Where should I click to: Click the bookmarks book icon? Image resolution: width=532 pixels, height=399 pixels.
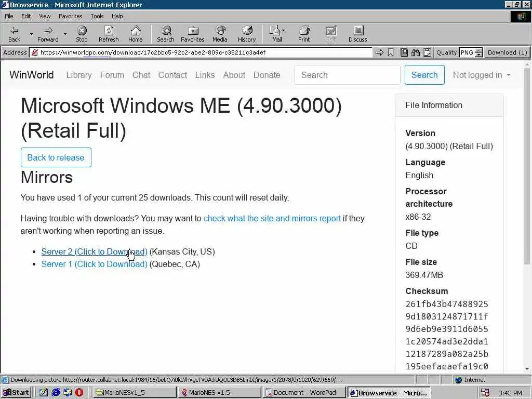pyautogui.click(x=404, y=52)
